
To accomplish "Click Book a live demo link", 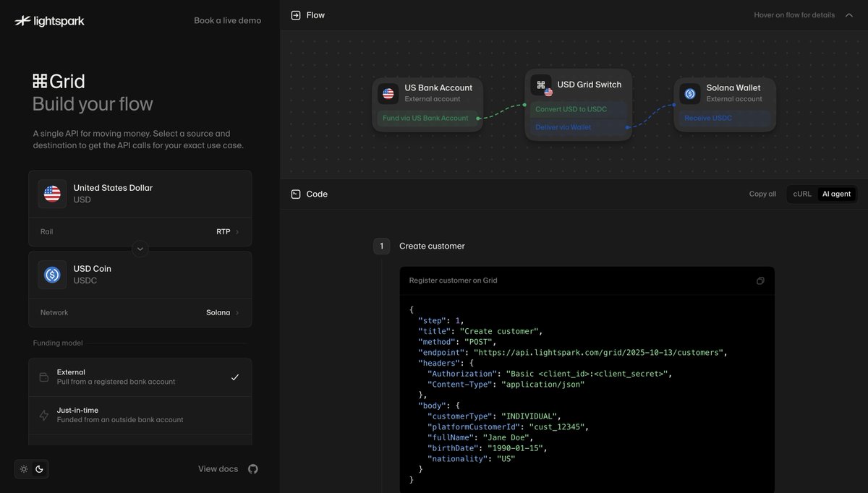I will coord(227,21).
